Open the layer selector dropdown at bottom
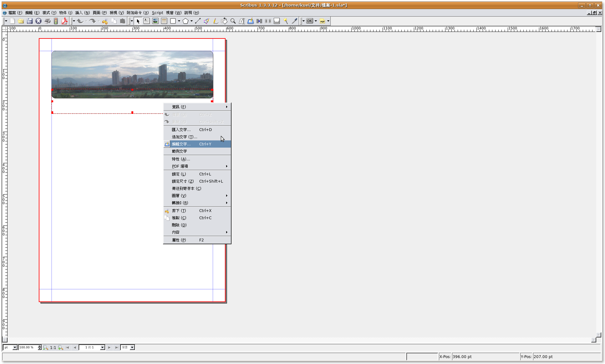605x364 pixels. click(x=132, y=347)
